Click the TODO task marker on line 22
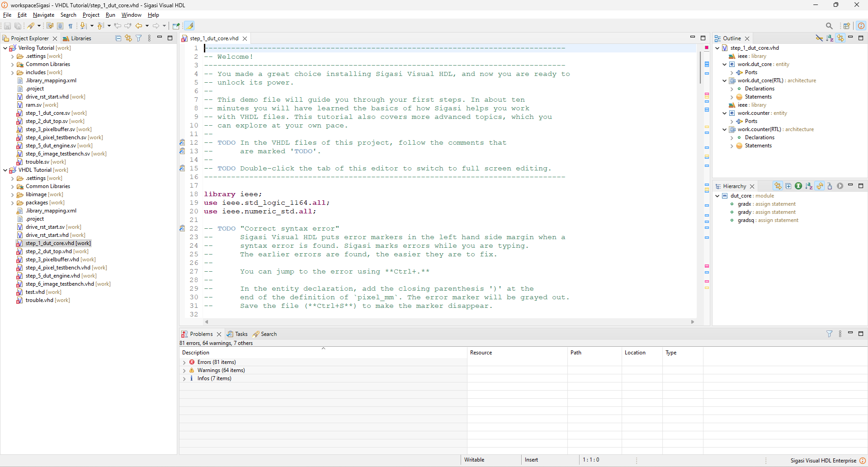This screenshot has width=868, height=467. 182,229
